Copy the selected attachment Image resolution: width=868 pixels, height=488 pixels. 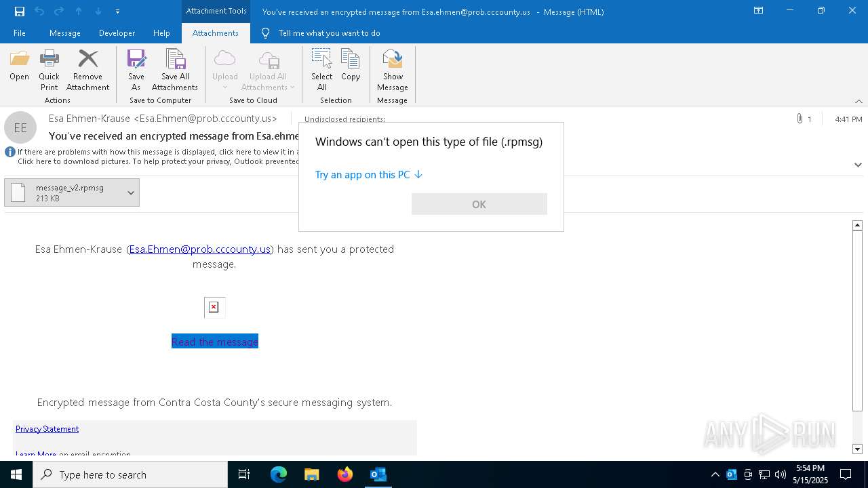pyautogui.click(x=351, y=66)
